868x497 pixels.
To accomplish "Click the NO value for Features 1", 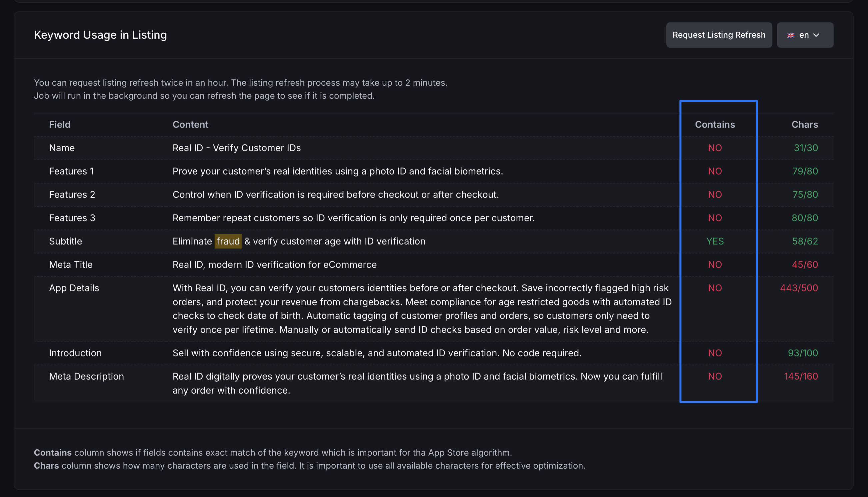I will [x=715, y=171].
